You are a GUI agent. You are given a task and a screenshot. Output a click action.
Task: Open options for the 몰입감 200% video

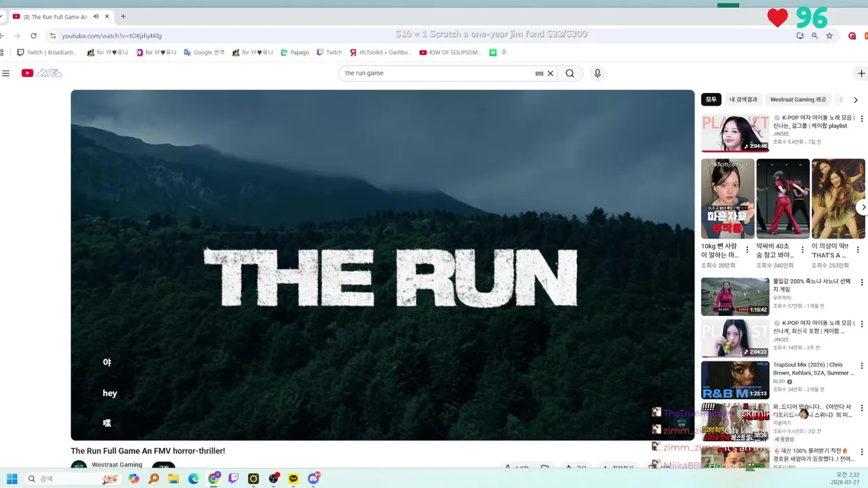(x=862, y=283)
